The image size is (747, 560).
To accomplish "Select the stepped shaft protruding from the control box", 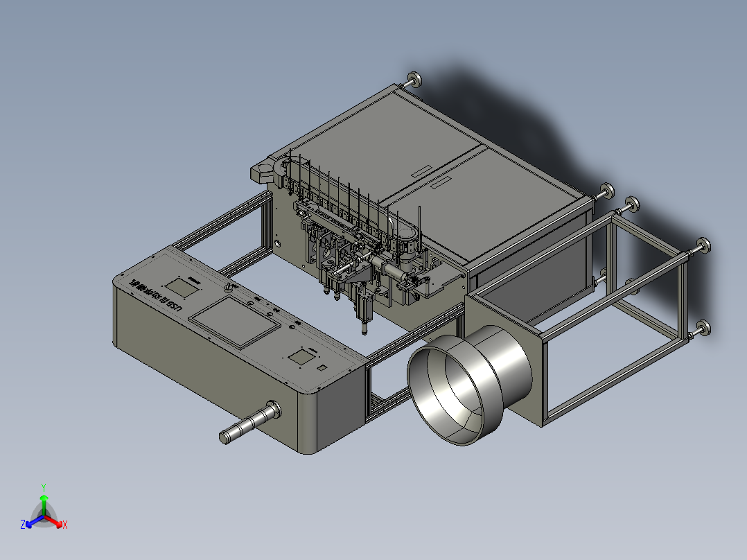I will (x=250, y=422).
